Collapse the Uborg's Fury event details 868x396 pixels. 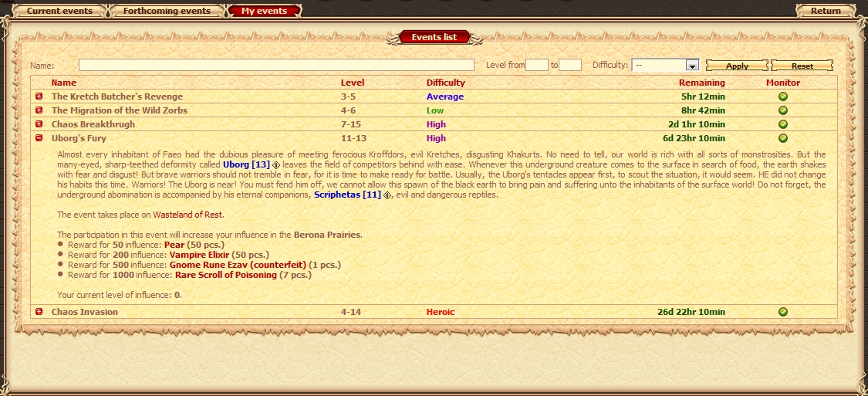tap(39, 138)
